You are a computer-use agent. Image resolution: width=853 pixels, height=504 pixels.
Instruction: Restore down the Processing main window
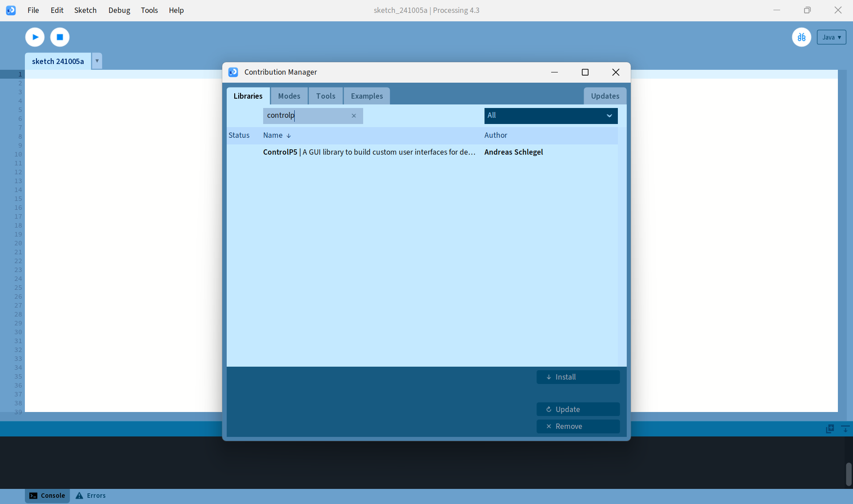click(x=807, y=10)
